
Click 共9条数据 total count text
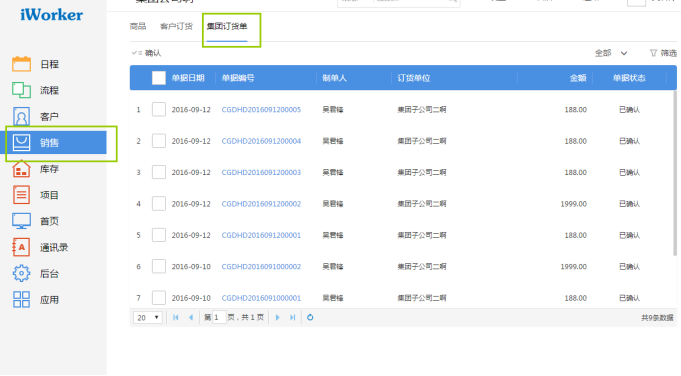pos(657,318)
